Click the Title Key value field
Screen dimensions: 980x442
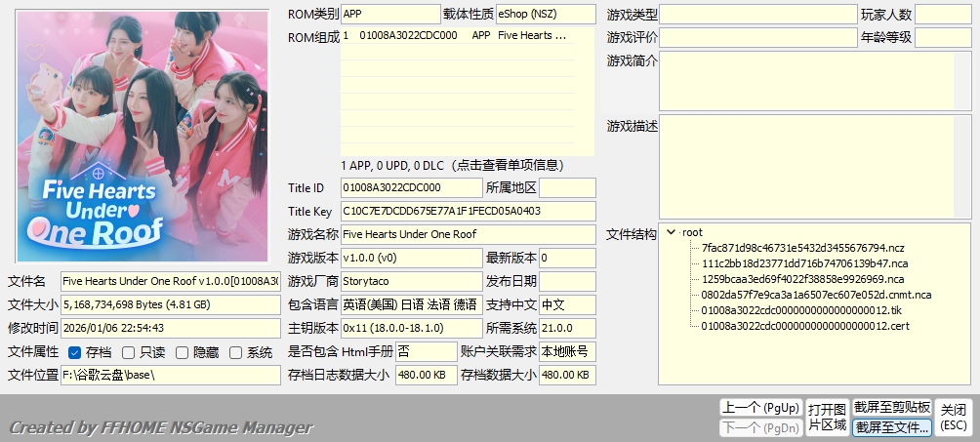[468, 211]
